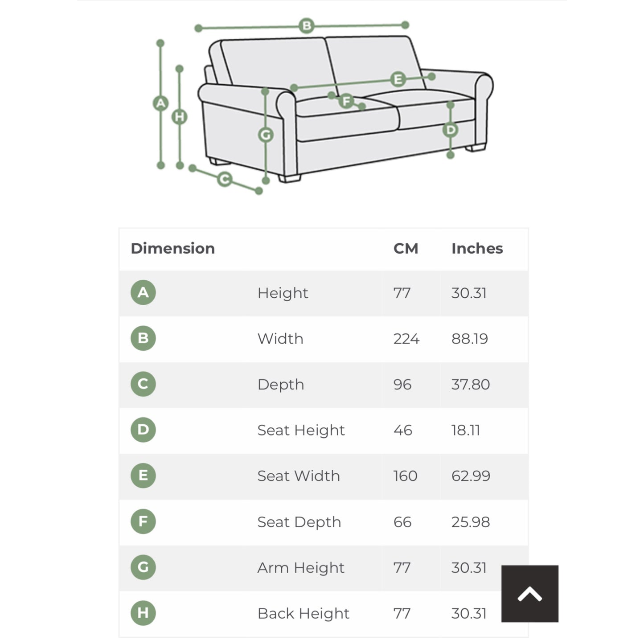Viewport: 644px width, 644px height.
Task: Click the H badge beside Back Height
Action: (x=143, y=613)
